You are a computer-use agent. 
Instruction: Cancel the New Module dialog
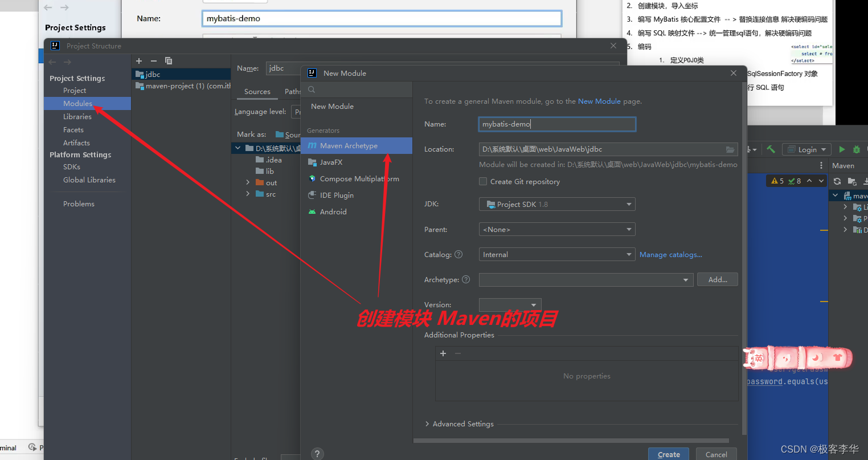(716, 454)
